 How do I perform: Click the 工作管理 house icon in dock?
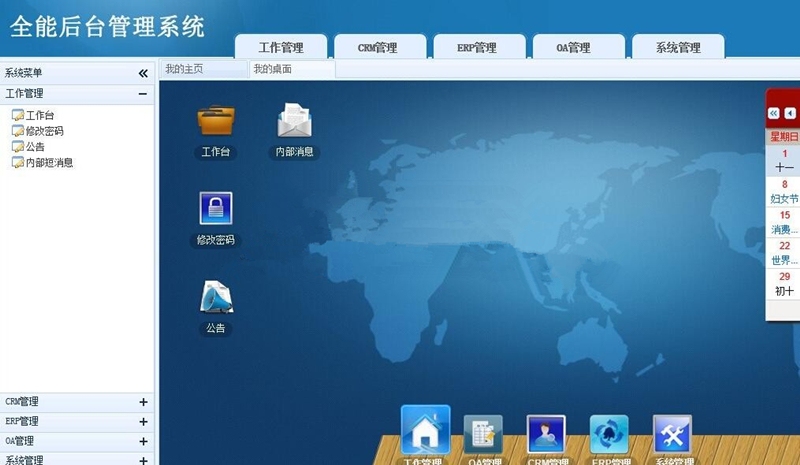(426, 430)
